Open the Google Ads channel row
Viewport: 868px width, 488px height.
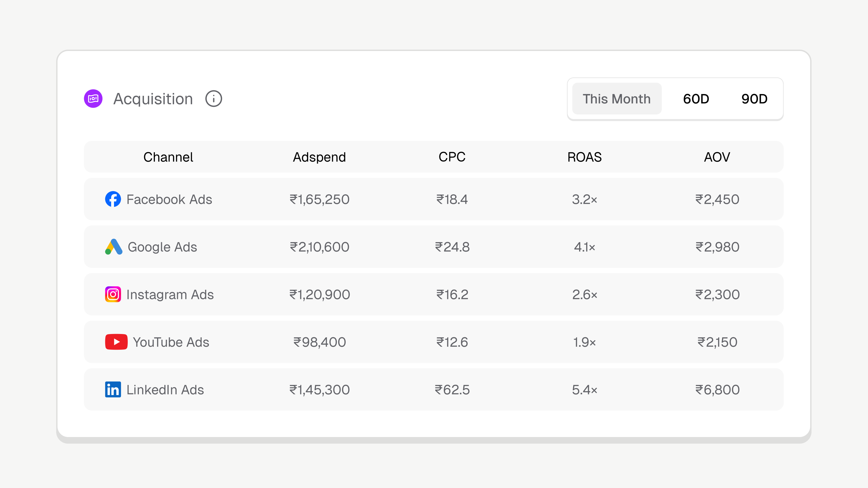[162, 247]
